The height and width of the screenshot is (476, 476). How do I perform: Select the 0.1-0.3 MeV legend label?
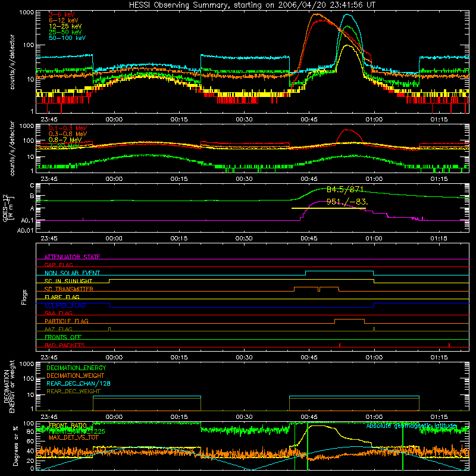[x=68, y=128]
